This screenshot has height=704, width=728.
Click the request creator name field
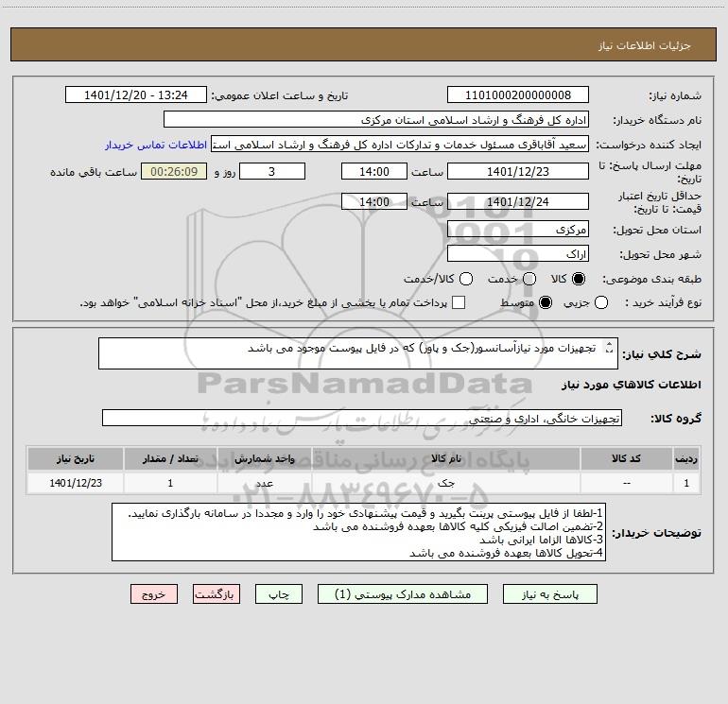(400, 145)
